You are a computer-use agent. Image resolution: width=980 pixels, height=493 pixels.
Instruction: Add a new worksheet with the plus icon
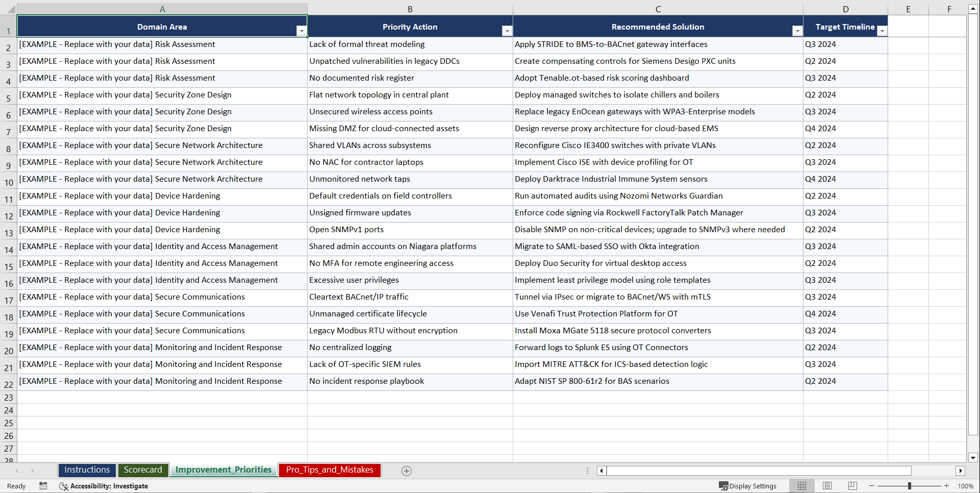[x=406, y=471]
